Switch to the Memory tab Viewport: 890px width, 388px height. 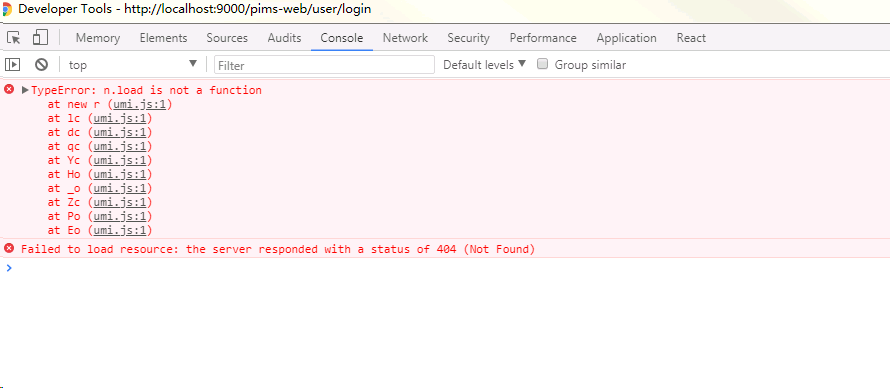tap(98, 38)
